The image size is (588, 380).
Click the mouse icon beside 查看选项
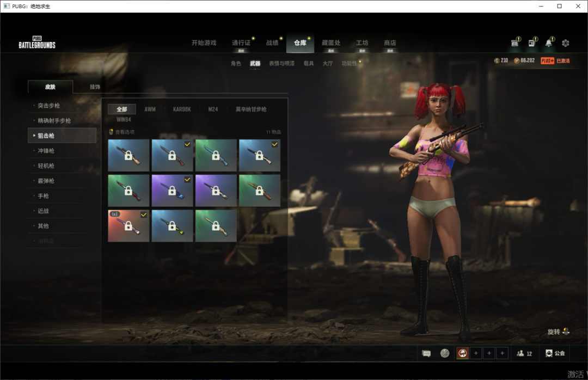[111, 132]
